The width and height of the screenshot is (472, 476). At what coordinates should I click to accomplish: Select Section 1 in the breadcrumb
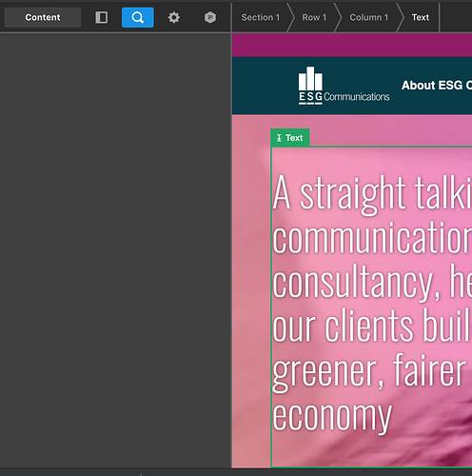(x=261, y=17)
